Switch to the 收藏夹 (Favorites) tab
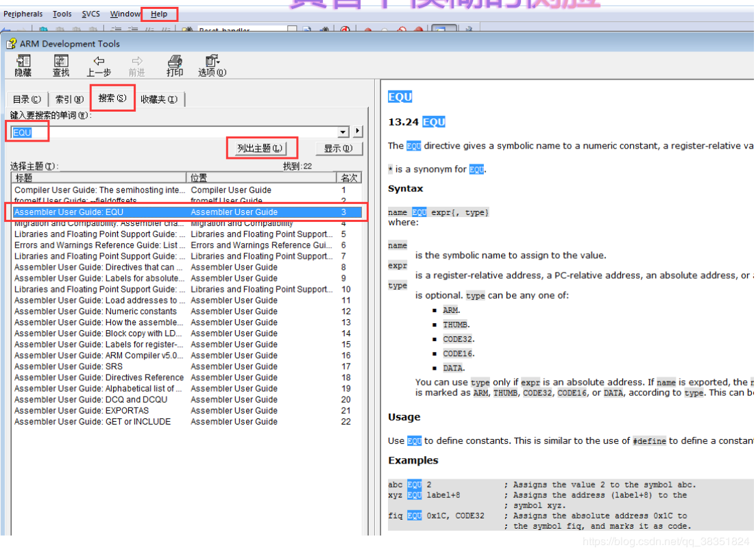The height and width of the screenshot is (554, 756). click(159, 99)
